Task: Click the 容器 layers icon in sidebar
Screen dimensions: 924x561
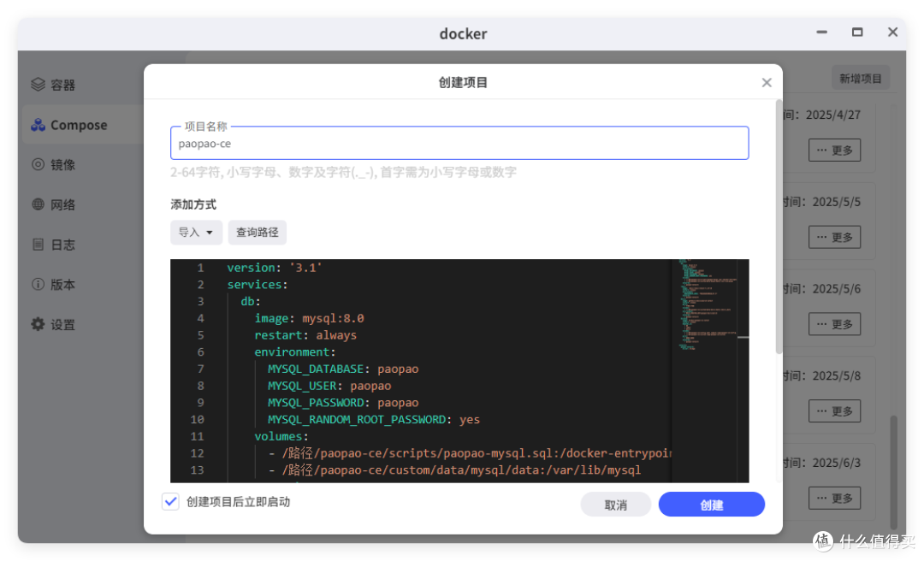Action: tap(38, 85)
